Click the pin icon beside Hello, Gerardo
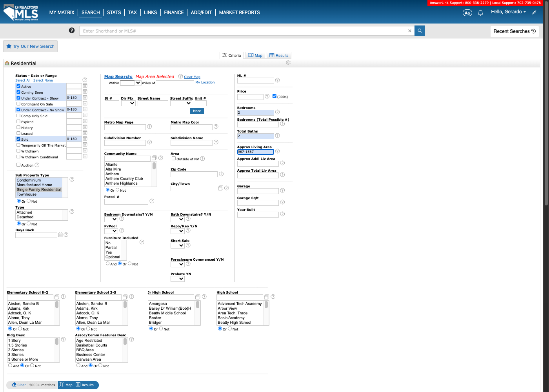The image size is (549, 392). pyautogui.click(x=534, y=12)
